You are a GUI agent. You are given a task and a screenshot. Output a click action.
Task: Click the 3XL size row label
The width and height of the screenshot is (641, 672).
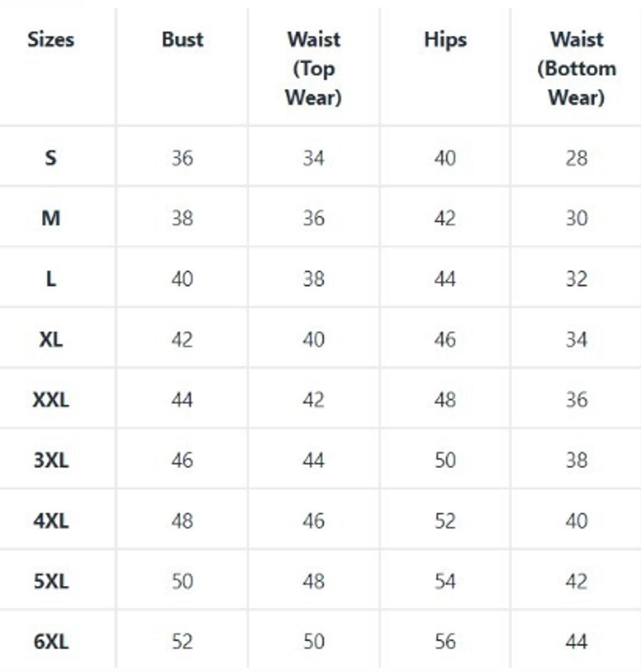coord(51,461)
